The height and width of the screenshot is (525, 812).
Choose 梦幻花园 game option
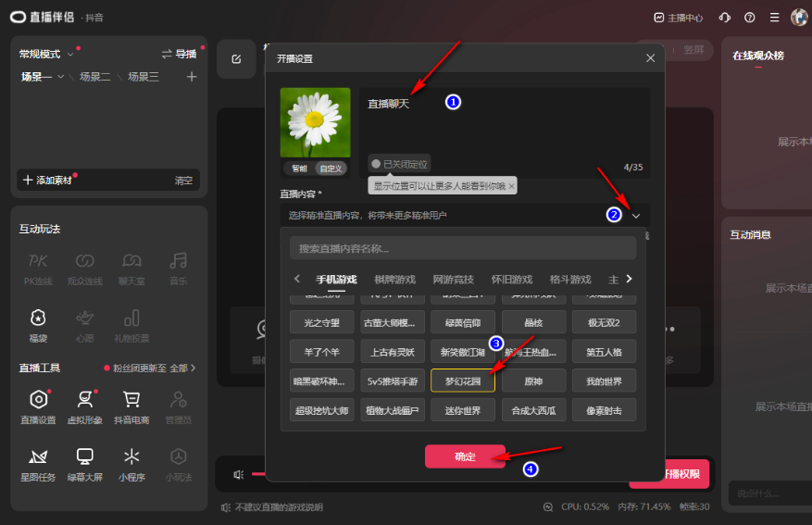[x=463, y=381]
